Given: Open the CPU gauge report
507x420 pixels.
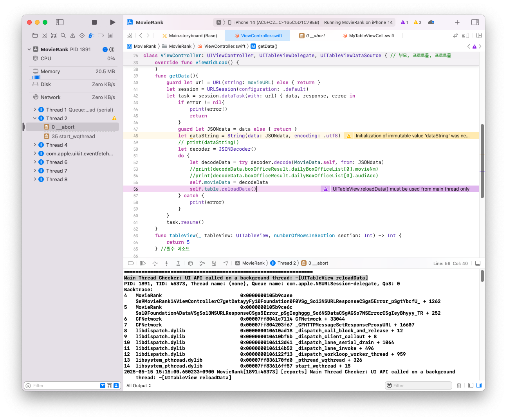Looking at the screenshot, I should pos(74,58).
